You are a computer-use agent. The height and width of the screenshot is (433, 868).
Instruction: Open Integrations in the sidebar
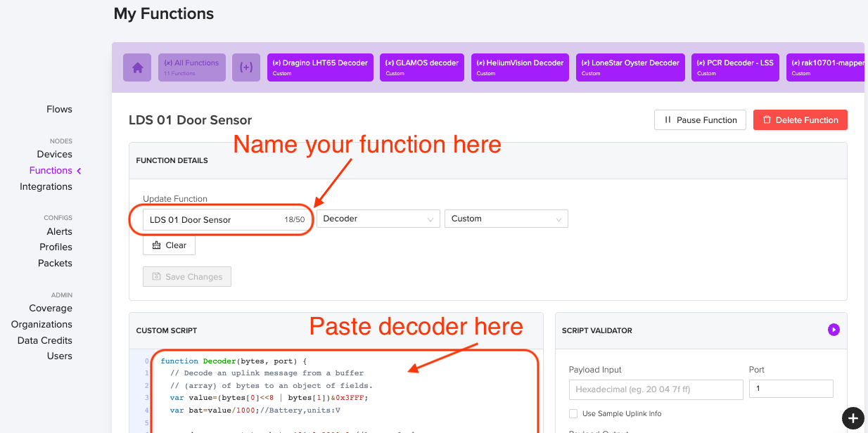[46, 187]
